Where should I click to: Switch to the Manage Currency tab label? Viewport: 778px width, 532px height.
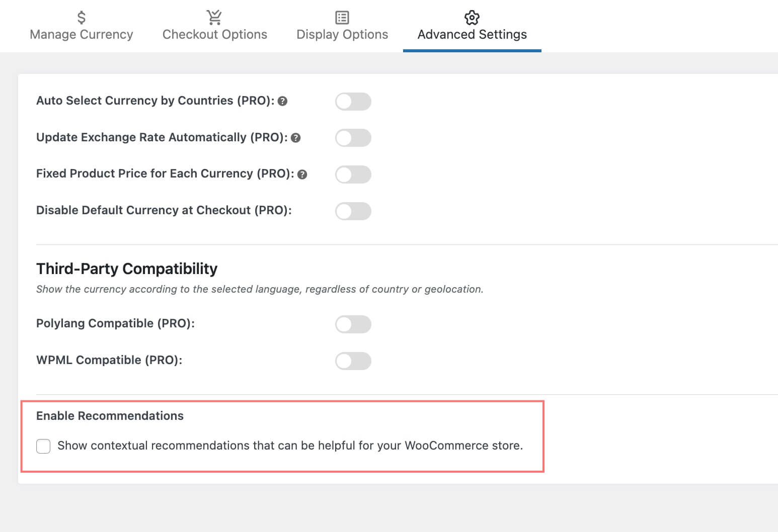point(82,35)
